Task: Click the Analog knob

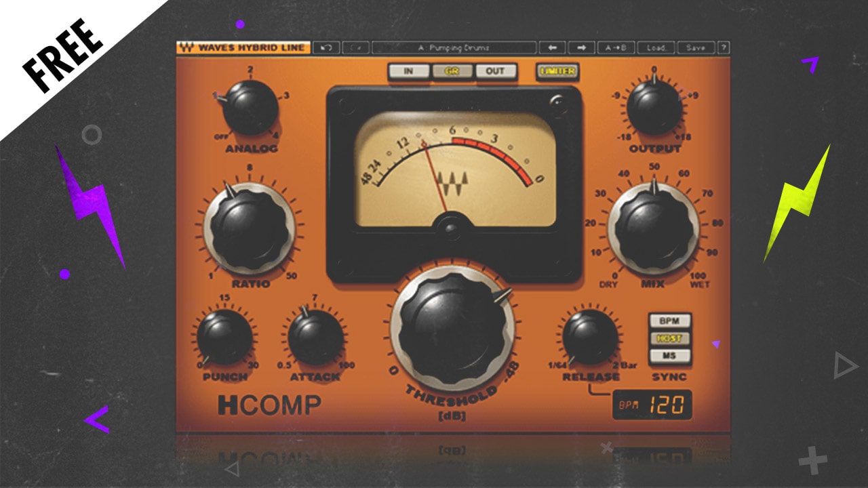Action: point(250,107)
